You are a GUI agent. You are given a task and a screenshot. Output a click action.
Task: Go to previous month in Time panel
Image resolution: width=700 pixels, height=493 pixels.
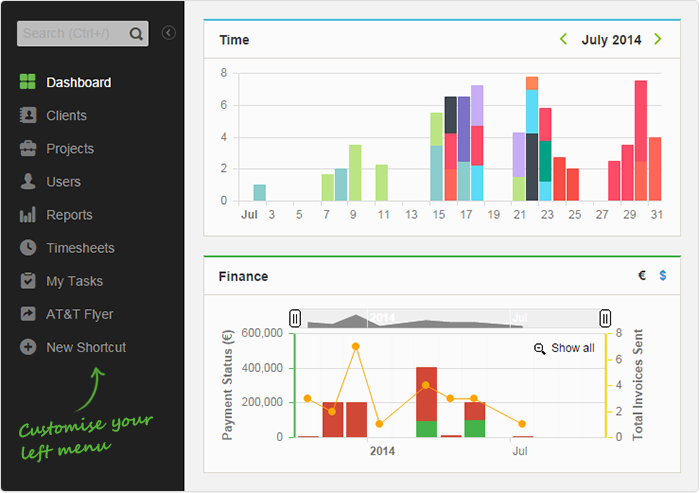pyautogui.click(x=563, y=39)
